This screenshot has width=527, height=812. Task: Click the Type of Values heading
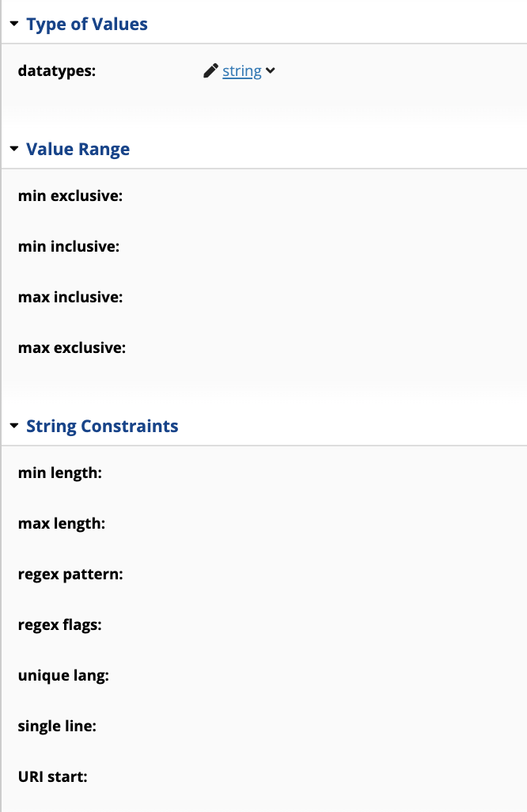click(87, 24)
